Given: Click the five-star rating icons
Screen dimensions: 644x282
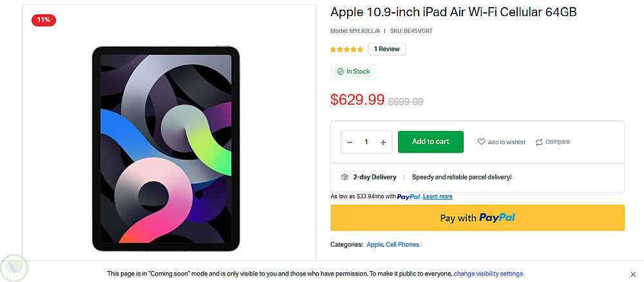Looking at the screenshot, I should point(346,49).
